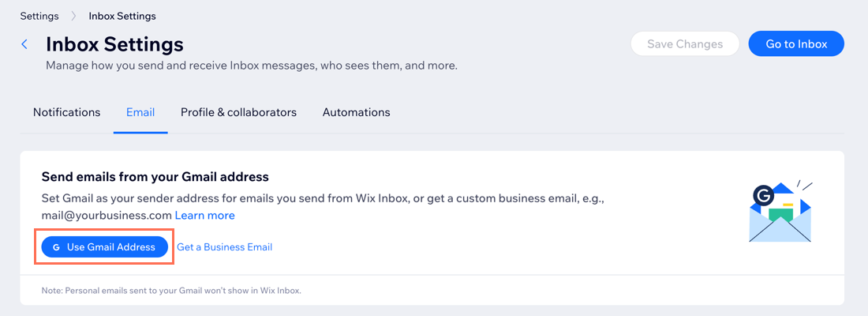Click the 'Send emails from your Gmail address' heading
868x316 pixels.
[155, 177]
